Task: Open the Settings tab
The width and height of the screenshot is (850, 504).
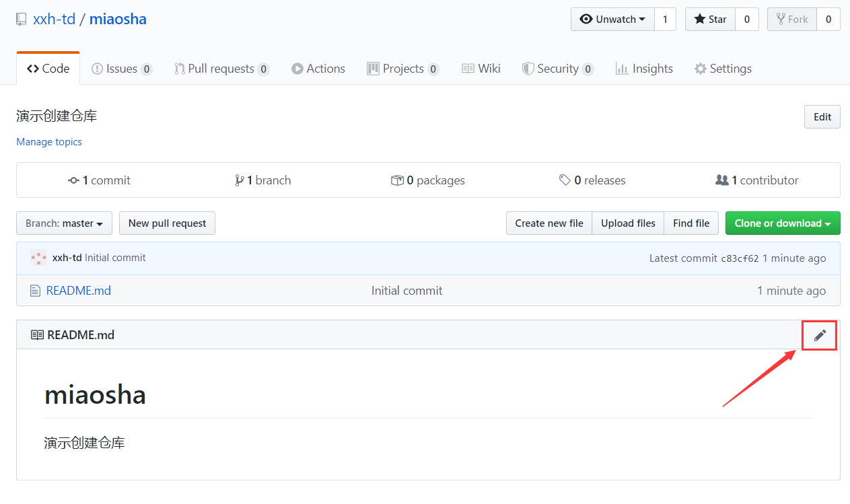Action: [723, 69]
